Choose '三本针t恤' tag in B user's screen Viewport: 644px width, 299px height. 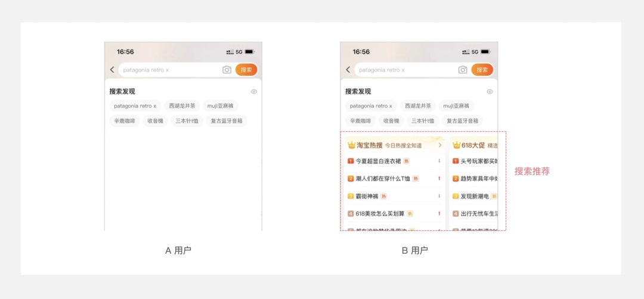pos(423,121)
